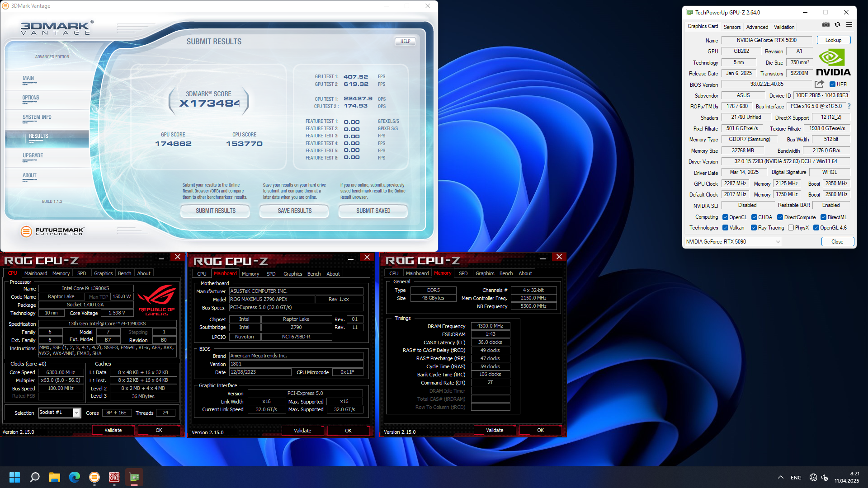
Task: Click the network globe tray icon
Action: coord(813,477)
